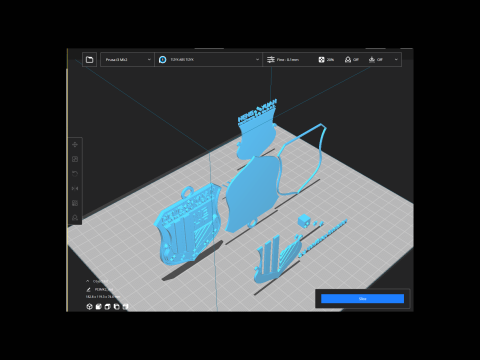Open file via the folder icon
This screenshot has width=480, height=360.
(89, 60)
